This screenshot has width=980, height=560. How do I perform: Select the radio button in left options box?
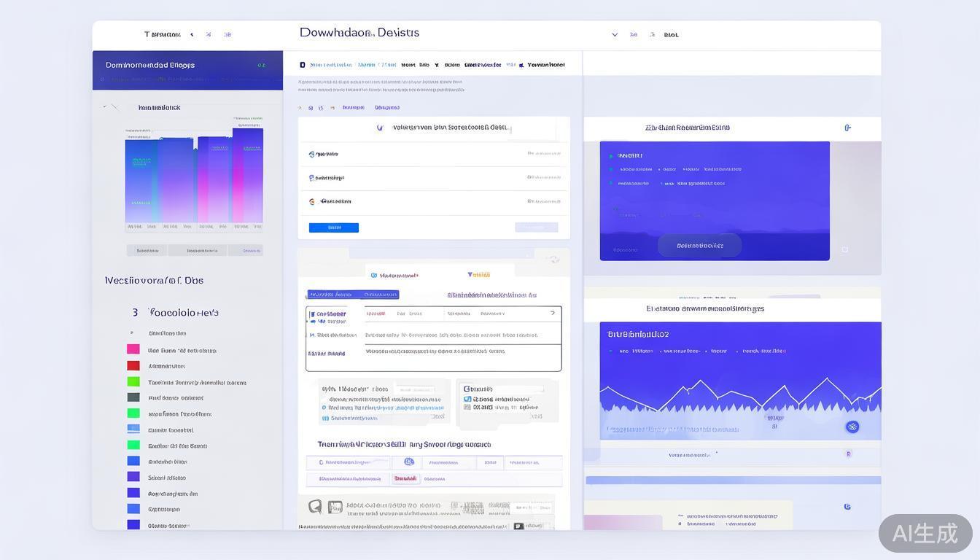pos(324,408)
